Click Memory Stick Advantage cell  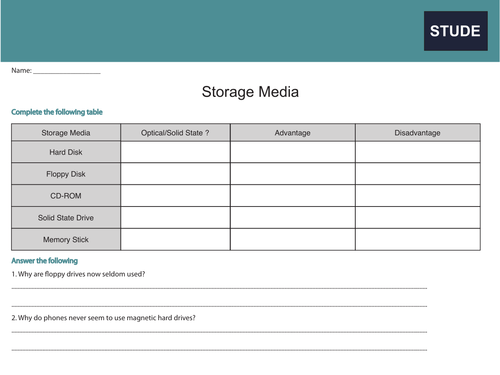pos(293,239)
